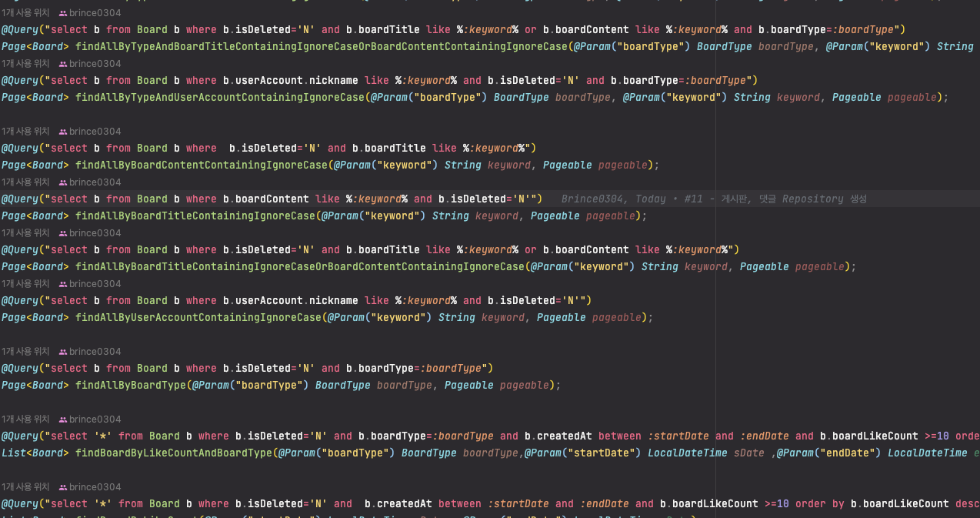Click author icon above findAllByBoardTitleContainingIgnoreCase query
This screenshot has height=518, width=980.
pyautogui.click(x=63, y=182)
